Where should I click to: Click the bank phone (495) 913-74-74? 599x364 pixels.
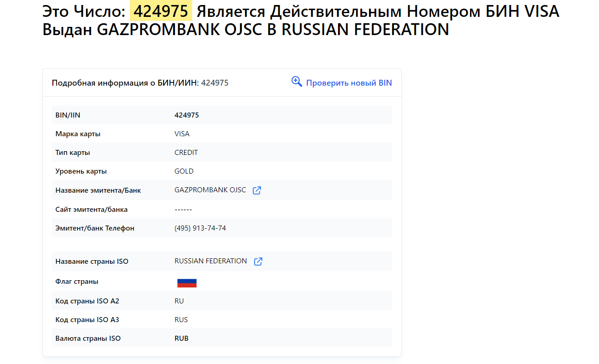pos(200,228)
